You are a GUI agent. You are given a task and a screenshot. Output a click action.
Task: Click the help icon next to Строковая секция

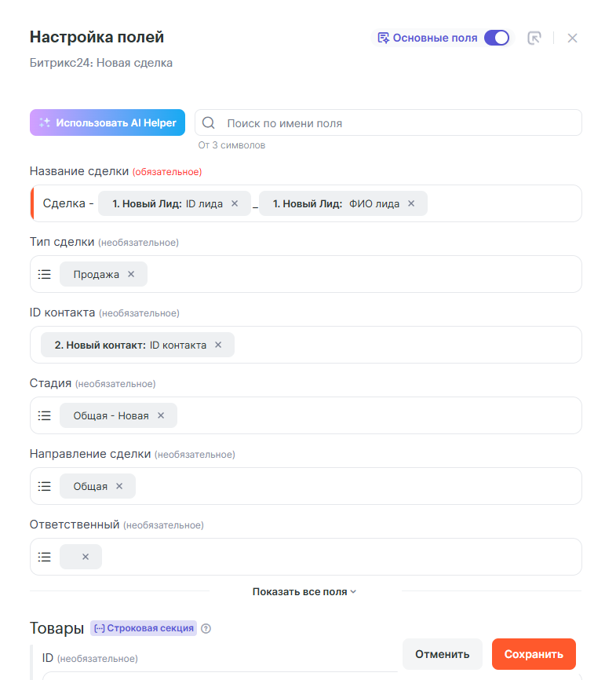tap(206, 628)
